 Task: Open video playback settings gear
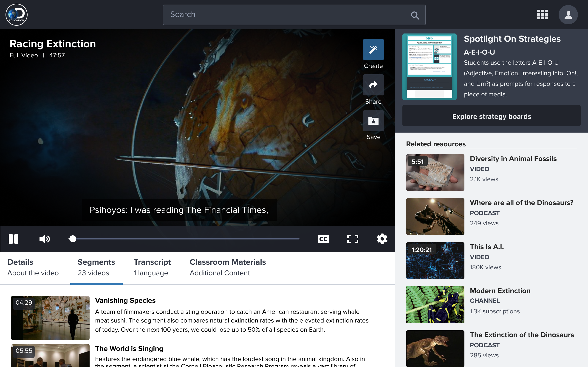click(x=382, y=239)
